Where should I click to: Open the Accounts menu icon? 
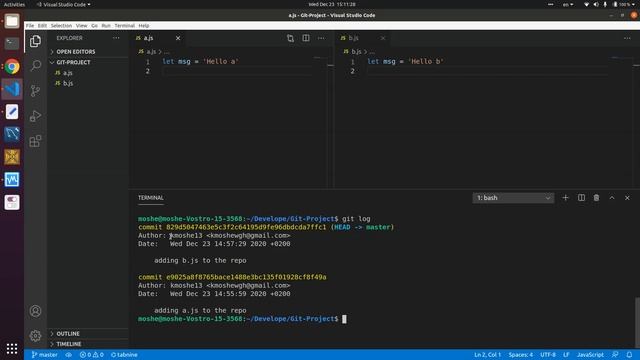click(36, 311)
